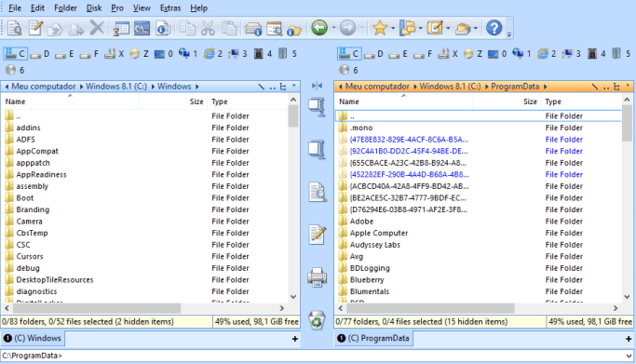Image resolution: width=636 pixels, height=364 pixels.
Task: Click the disc icon 6 in right drive bar
Action: coord(349,70)
